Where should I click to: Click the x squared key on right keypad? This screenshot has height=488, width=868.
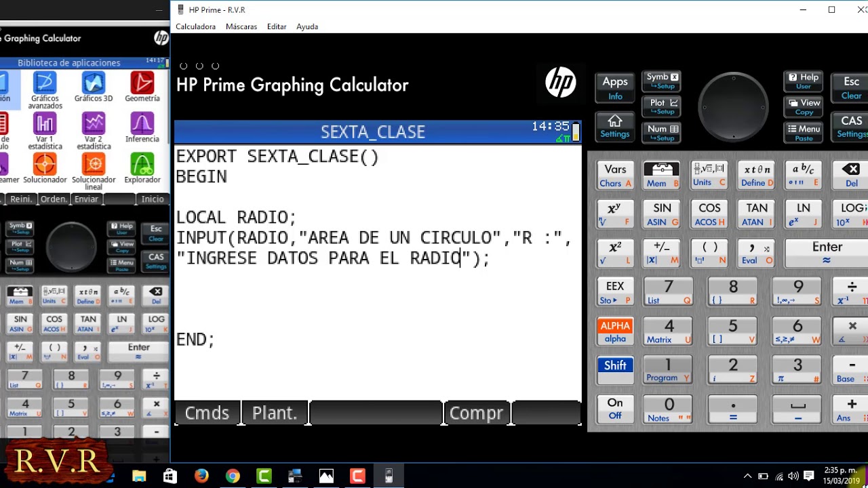(615, 253)
